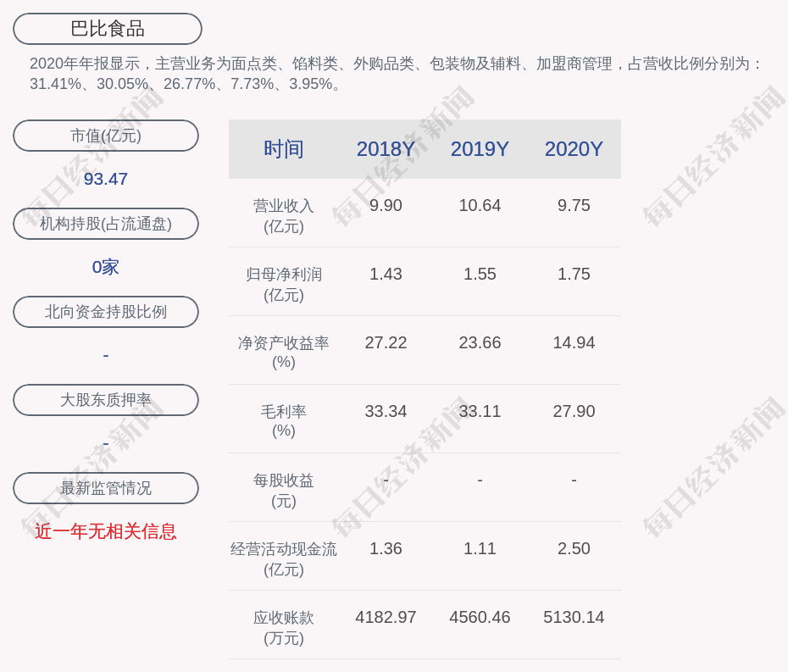Screen dimensions: 788x672
Task: Open the 北向资金持股比例 pill
Action: coord(106,312)
